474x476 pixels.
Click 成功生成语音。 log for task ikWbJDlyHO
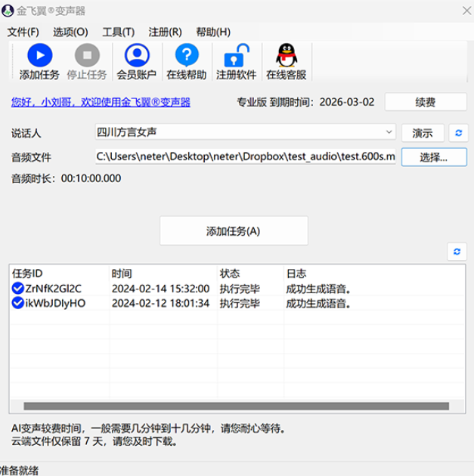[x=318, y=303]
